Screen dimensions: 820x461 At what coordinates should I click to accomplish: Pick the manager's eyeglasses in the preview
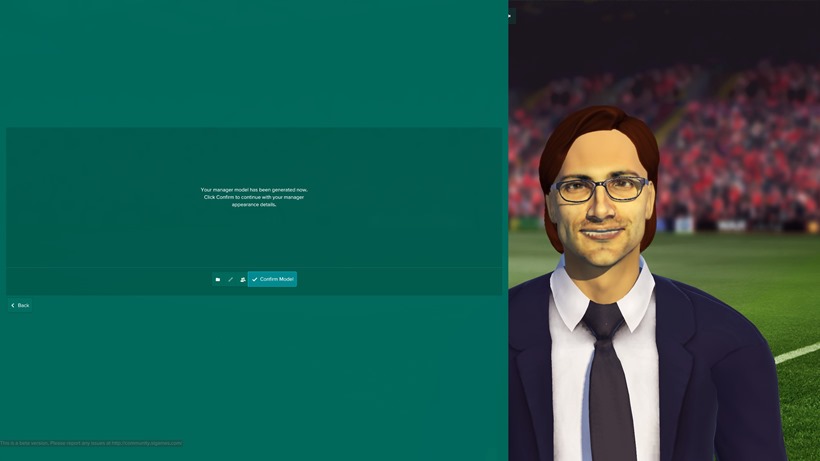pyautogui.click(x=600, y=190)
